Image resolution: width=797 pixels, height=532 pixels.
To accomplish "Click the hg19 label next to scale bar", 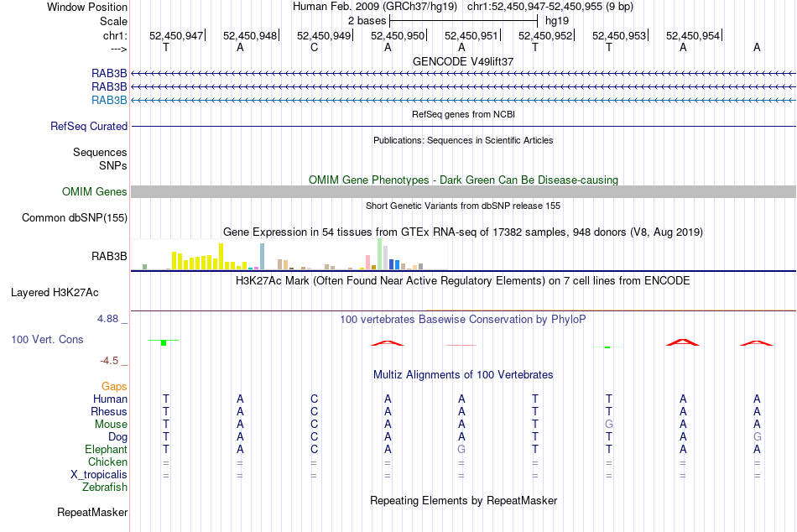I will point(557,21).
